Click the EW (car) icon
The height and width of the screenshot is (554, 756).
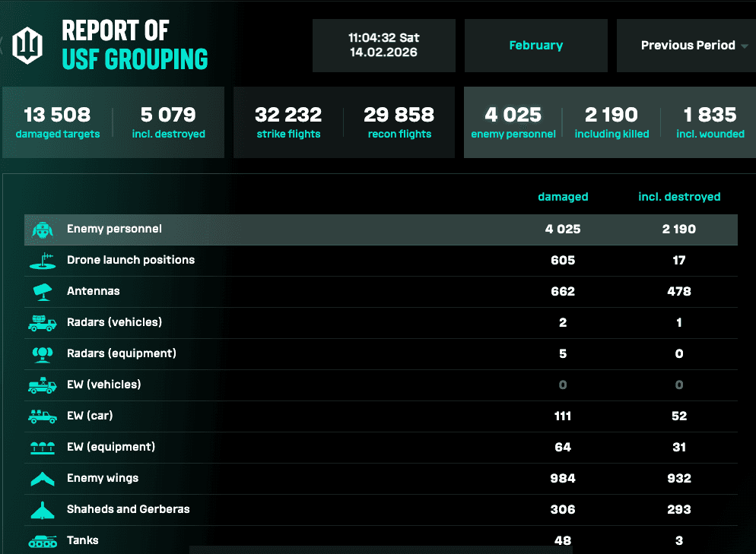click(43, 416)
